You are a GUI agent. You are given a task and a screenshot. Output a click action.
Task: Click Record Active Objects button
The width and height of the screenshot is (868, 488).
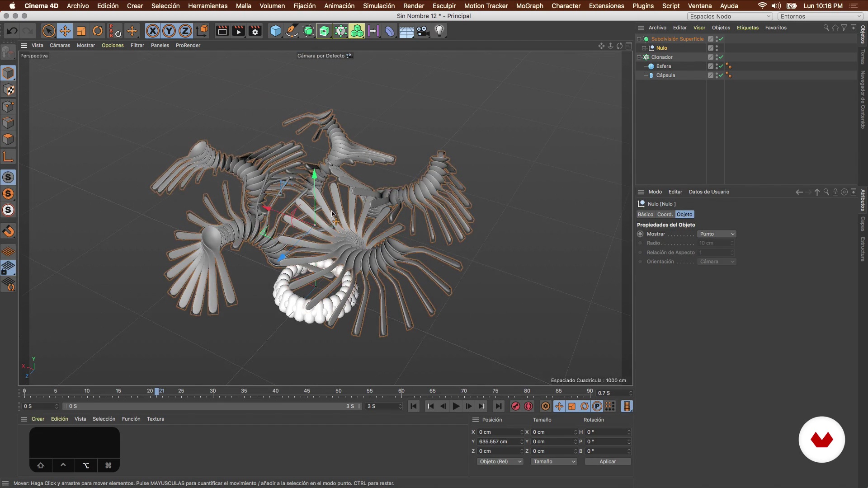pos(515,406)
